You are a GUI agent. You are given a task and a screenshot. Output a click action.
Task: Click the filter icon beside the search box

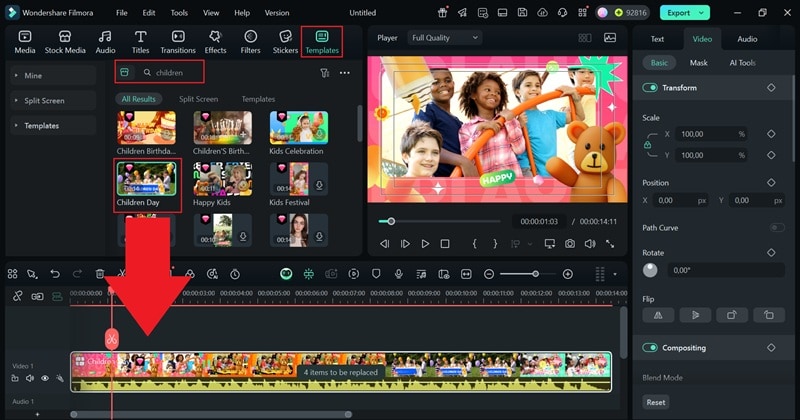(324, 73)
